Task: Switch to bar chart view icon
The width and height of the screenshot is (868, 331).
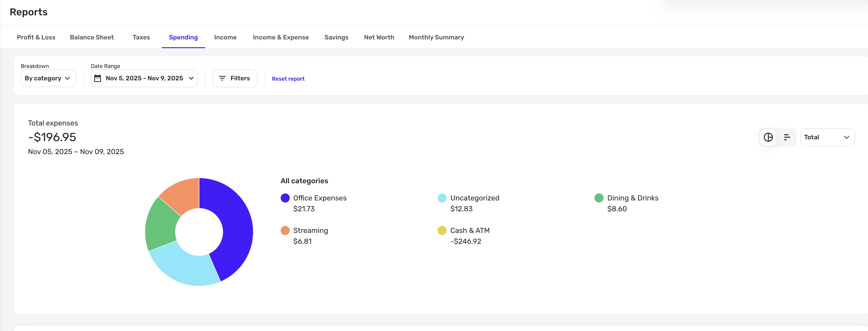Action: click(787, 137)
